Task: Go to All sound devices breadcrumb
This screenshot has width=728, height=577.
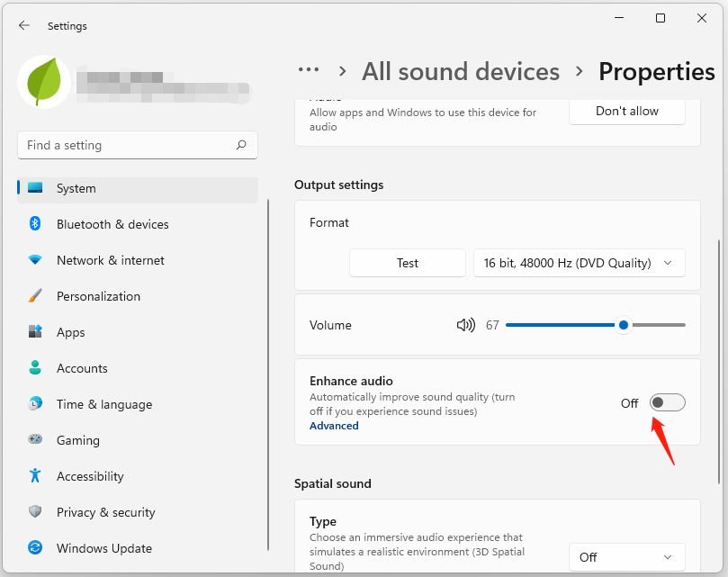Action: (x=461, y=71)
